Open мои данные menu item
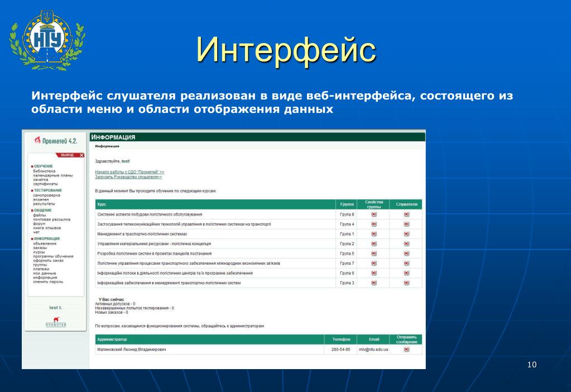The height and width of the screenshot is (392, 571). pos(45,273)
